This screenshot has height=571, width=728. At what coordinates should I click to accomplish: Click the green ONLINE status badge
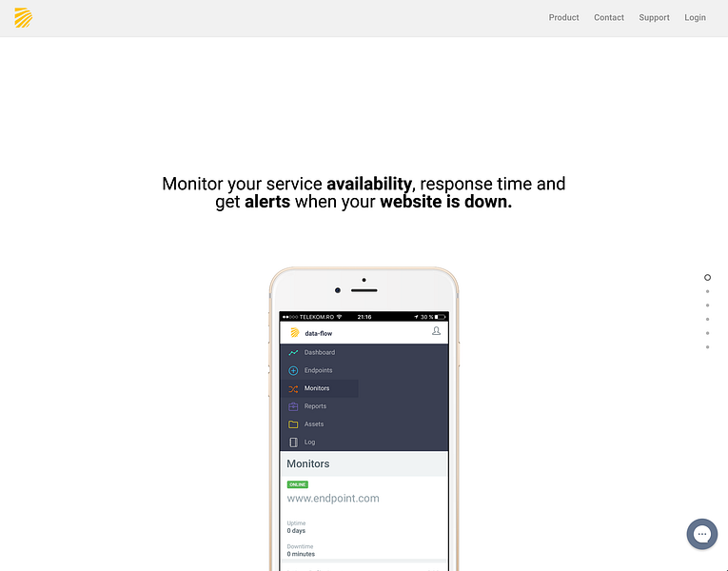tap(298, 484)
